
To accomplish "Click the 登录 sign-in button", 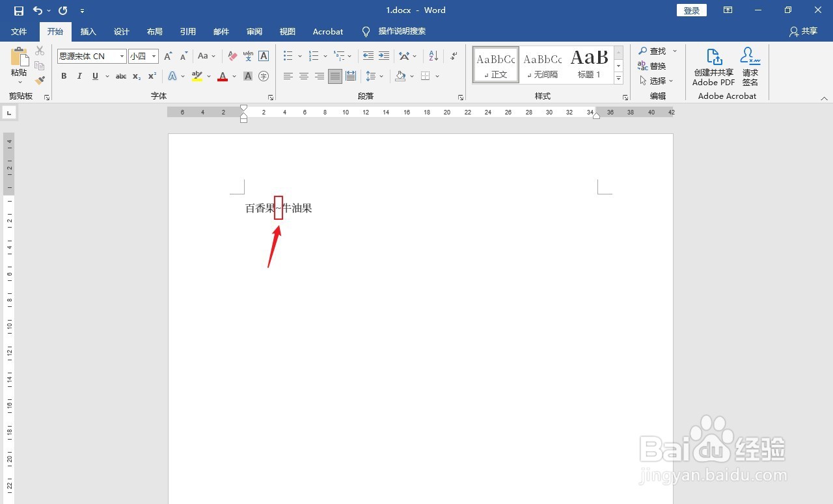I will pos(692,10).
